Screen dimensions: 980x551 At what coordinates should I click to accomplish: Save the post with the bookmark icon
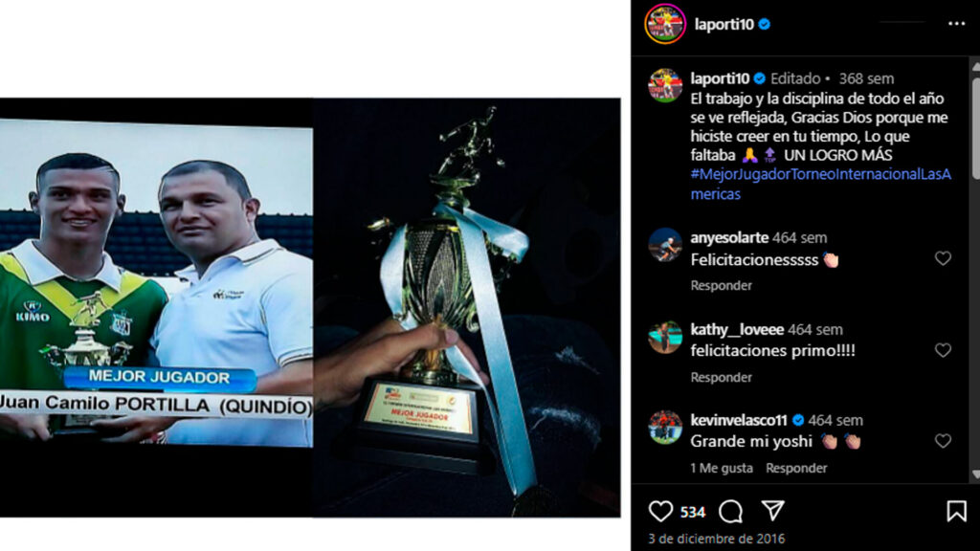tap(956, 511)
